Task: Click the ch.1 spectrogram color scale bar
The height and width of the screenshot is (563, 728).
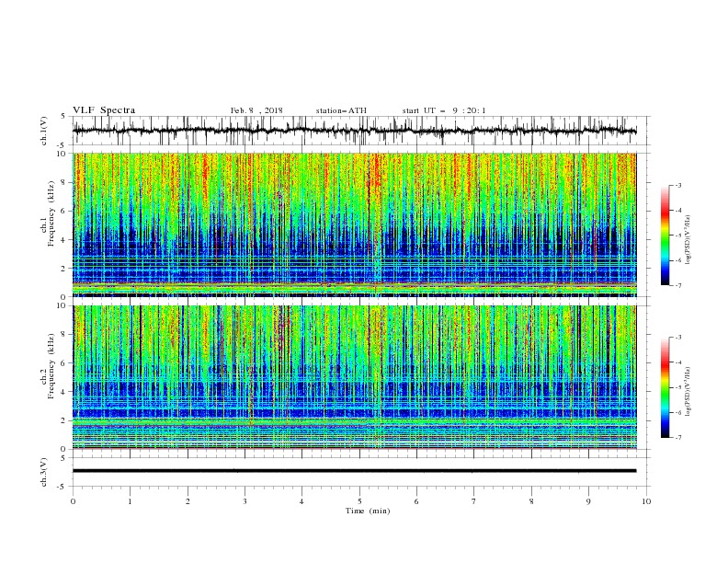Action: coord(665,235)
